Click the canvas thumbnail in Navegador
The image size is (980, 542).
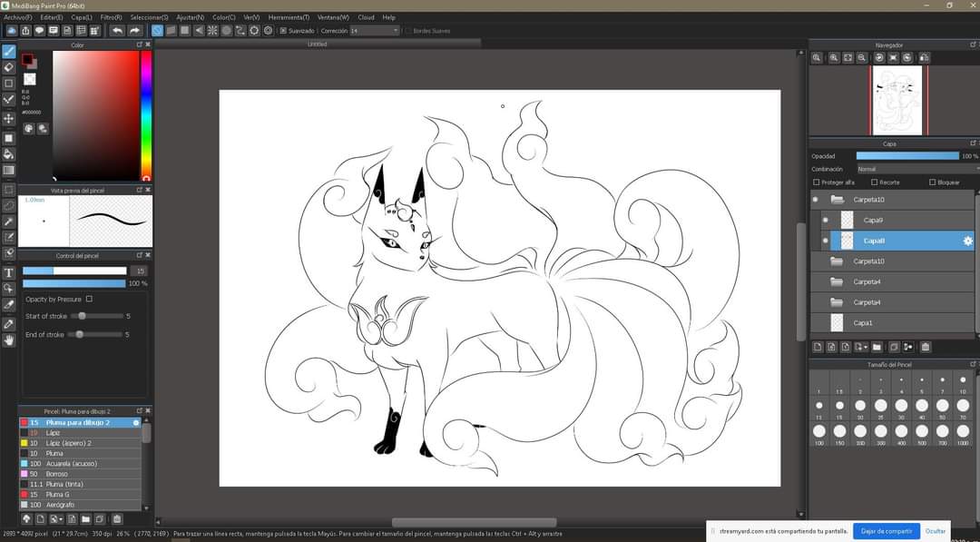898,100
